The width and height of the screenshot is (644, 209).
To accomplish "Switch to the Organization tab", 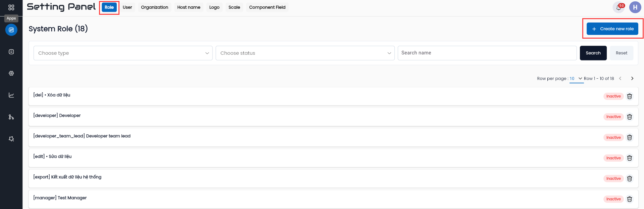I will (154, 7).
